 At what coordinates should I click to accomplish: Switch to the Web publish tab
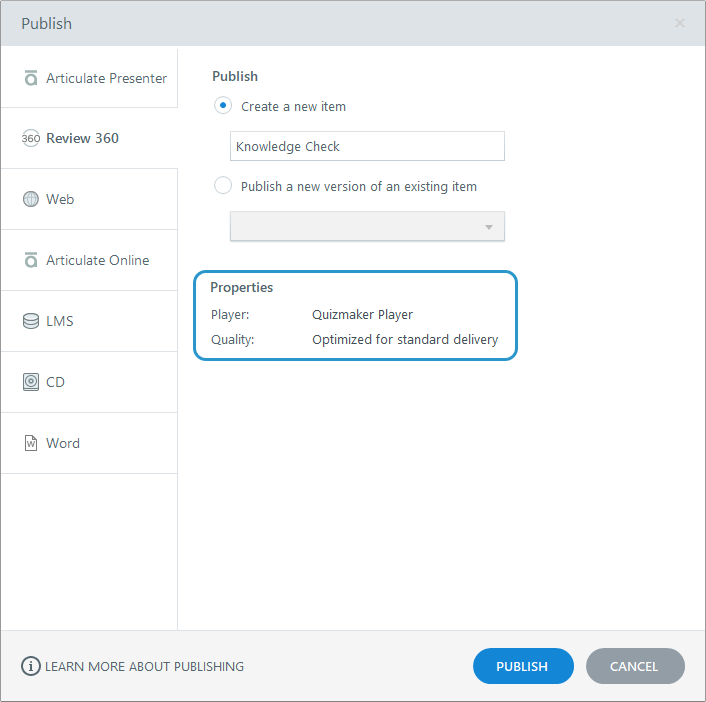click(60, 199)
